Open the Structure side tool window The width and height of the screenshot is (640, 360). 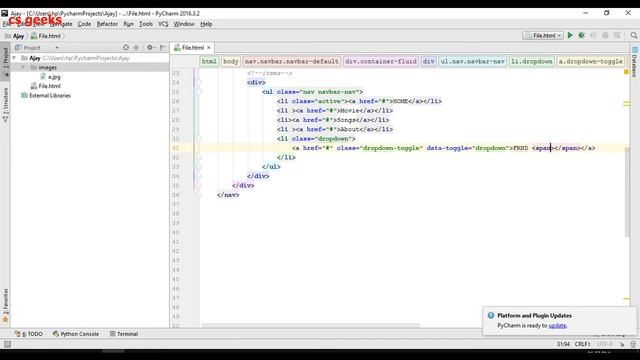click(5, 104)
